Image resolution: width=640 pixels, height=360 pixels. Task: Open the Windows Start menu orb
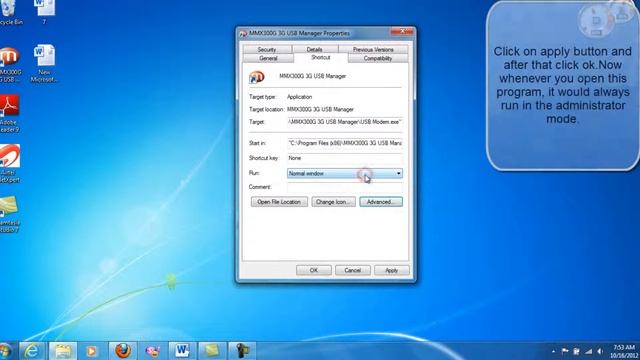[x=5, y=351]
